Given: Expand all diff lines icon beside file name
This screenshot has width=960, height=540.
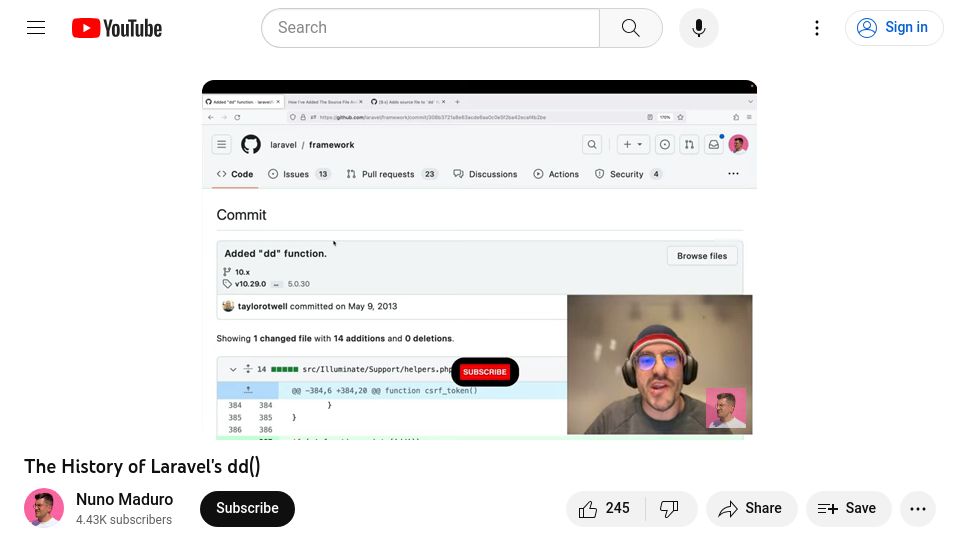Looking at the screenshot, I should pyautogui.click(x=248, y=369).
